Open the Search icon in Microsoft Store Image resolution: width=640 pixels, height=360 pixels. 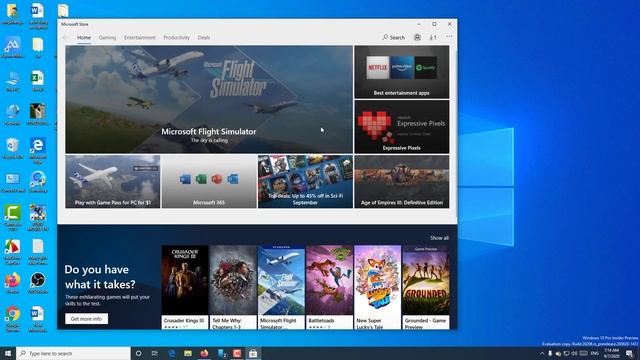(x=393, y=37)
